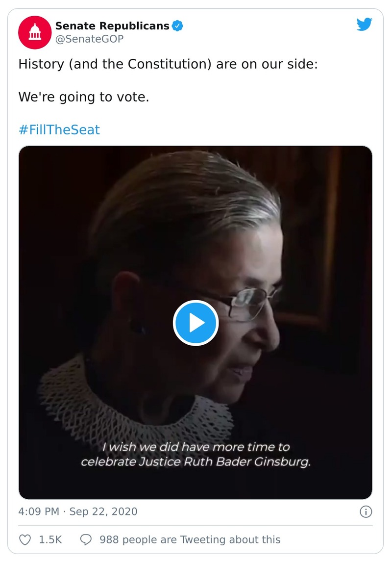Click the 1.5K like count
392x562 pixels.
pyautogui.click(x=50, y=540)
